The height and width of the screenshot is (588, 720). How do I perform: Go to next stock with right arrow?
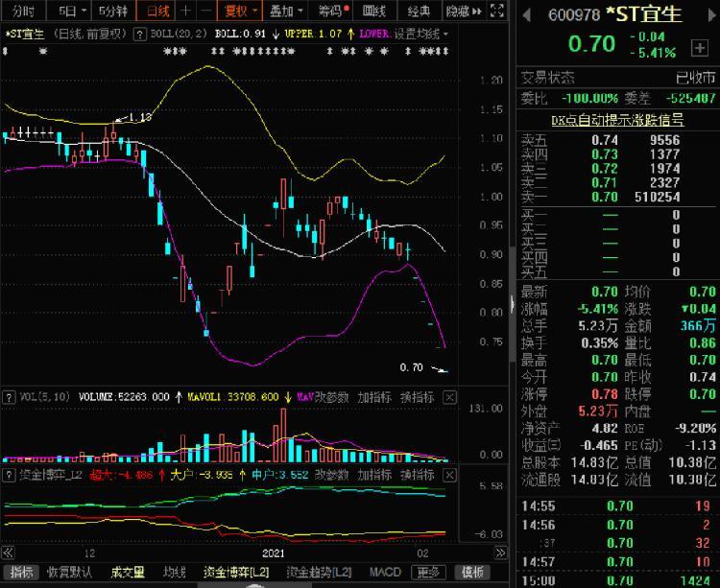point(712,15)
